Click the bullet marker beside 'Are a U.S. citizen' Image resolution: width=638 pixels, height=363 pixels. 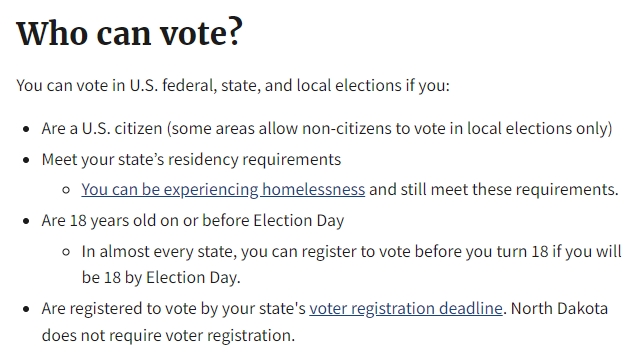point(26,129)
